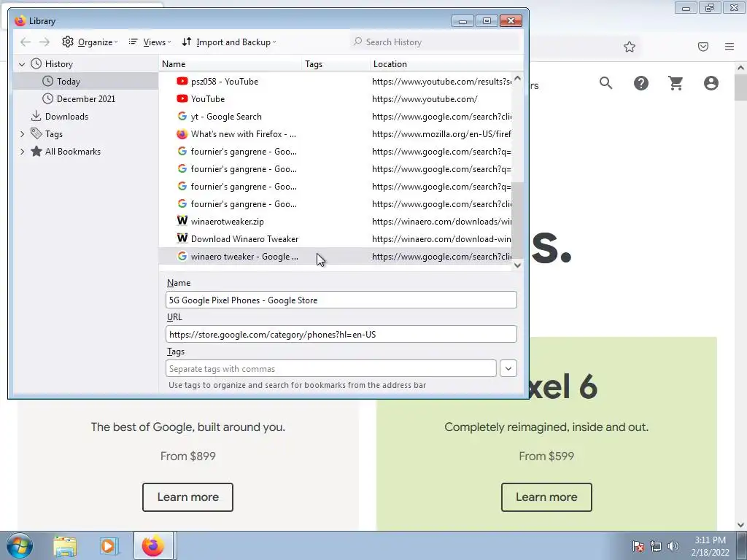Open File Explorer from taskbar
747x560 pixels.
(65, 546)
